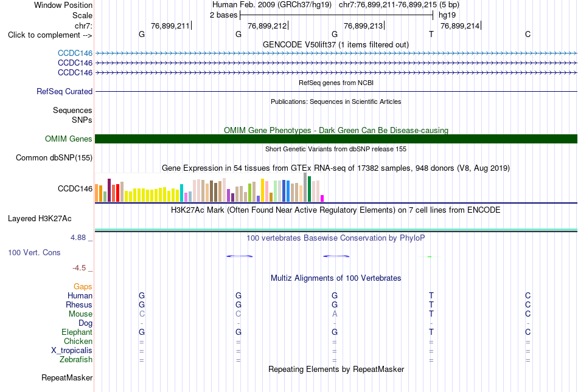This screenshot has width=578, height=392.
Task: Click the -4.5 PhyloP axis value
Action: click(x=79, y=267)
